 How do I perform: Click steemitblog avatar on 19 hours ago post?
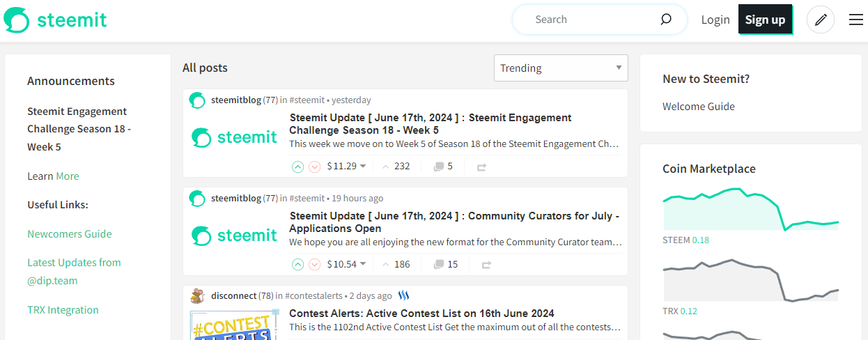point(197,199)
